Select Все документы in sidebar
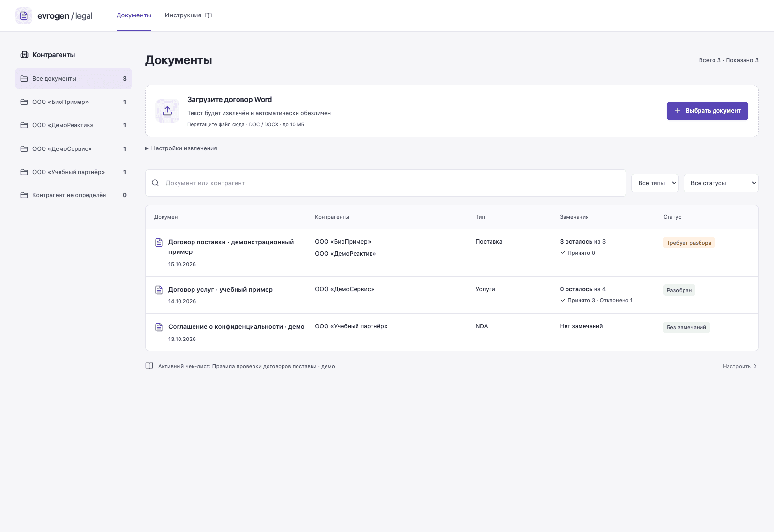 pyautogui.click(x=74, y=78)
